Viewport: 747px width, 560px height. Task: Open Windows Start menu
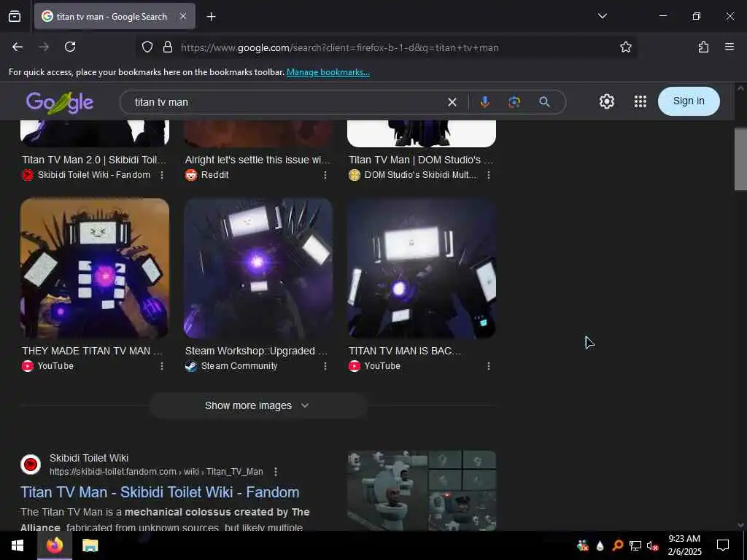tap(18, 545)
